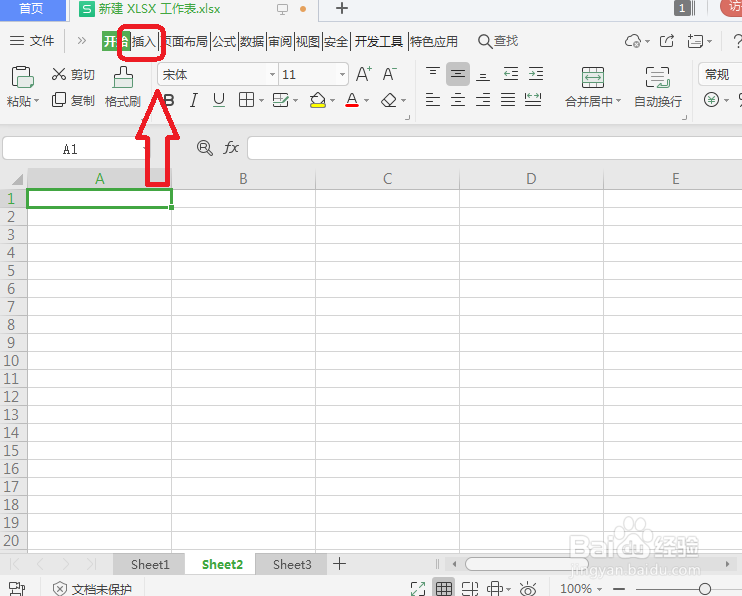Screen dimensions: 742x596
Task: Click the Paste icon
Action: point(22,77)
